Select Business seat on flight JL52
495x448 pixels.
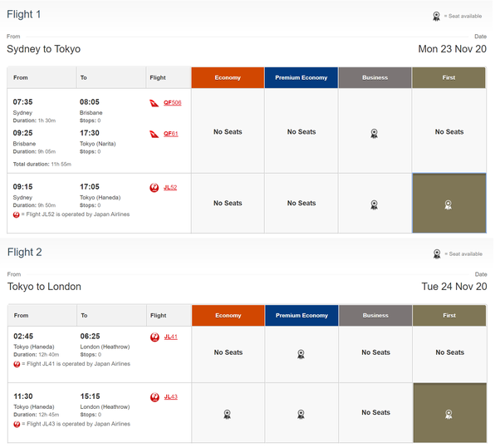[x=375, y=204]
